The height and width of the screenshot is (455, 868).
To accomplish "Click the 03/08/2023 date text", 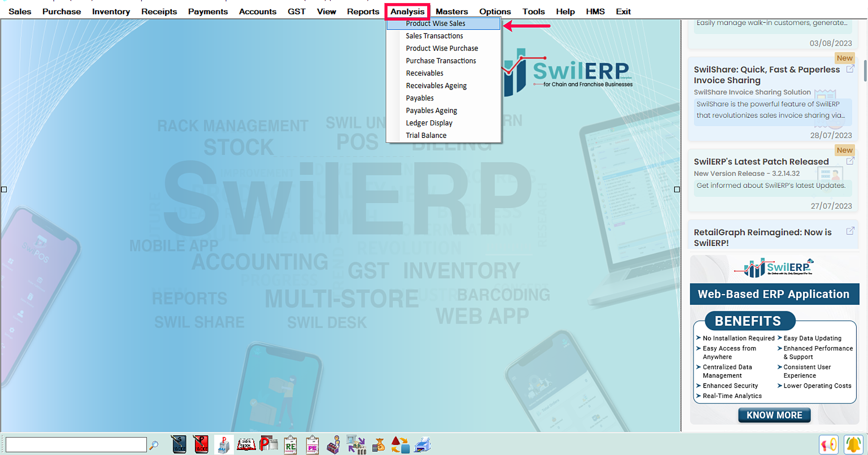I will [831, 43].
